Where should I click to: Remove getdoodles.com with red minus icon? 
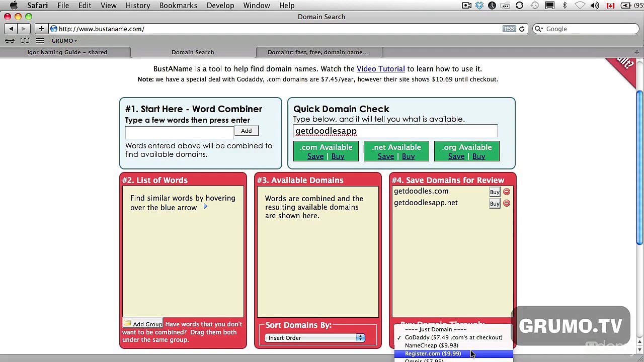coord(506,192)
